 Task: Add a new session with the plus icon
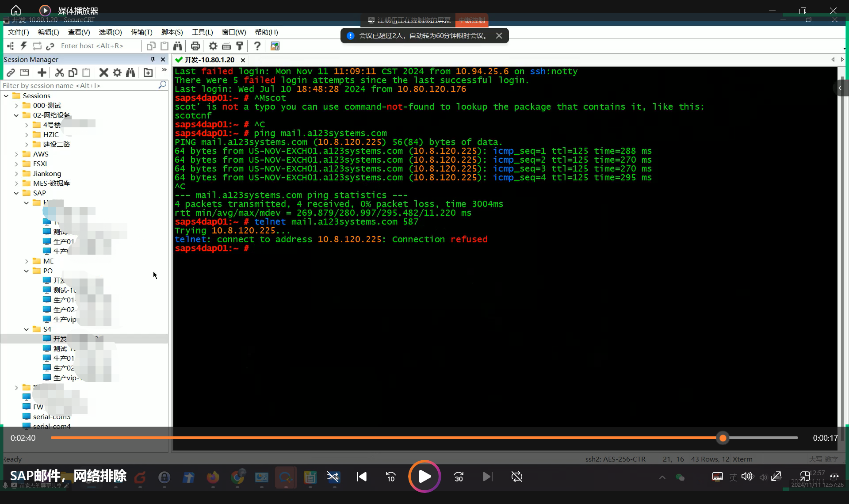pyautogui.click(x=42, y=73)
